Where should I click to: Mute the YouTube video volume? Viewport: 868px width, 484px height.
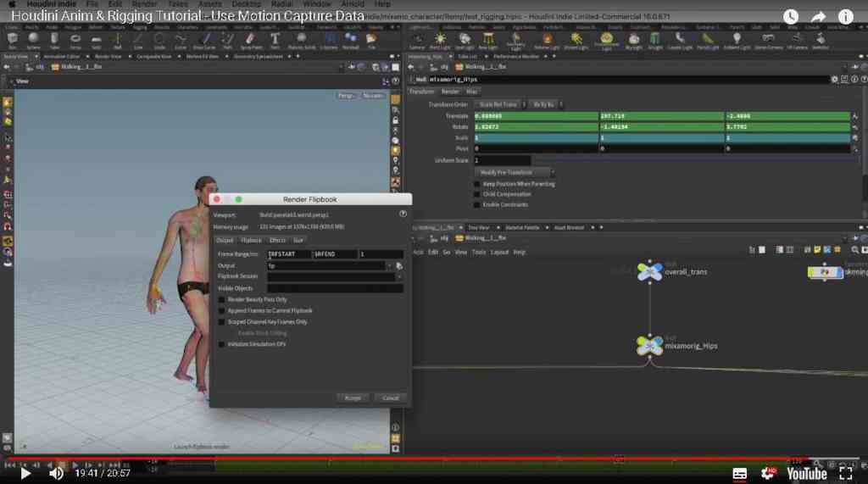tap(56, 474)
